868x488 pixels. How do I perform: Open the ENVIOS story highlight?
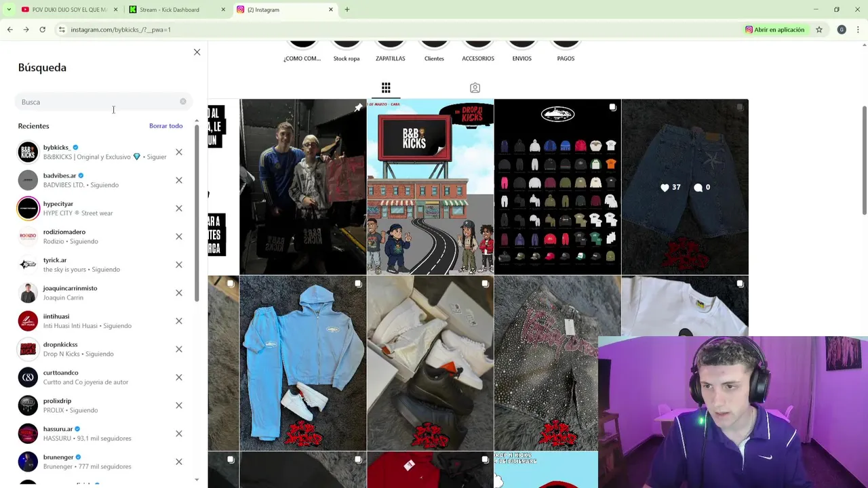522,51
